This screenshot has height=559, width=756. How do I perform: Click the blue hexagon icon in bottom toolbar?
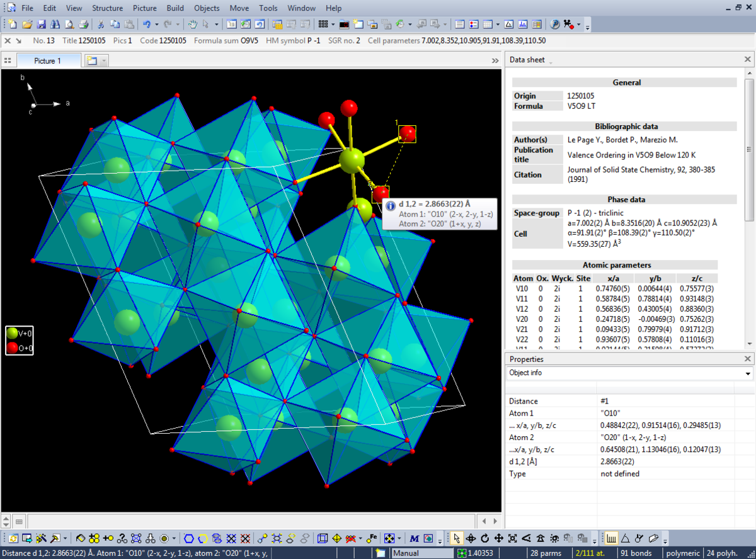point(188,538)
